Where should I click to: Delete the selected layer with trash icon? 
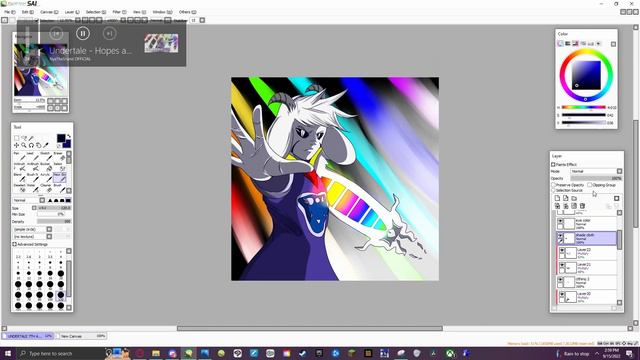582,206
